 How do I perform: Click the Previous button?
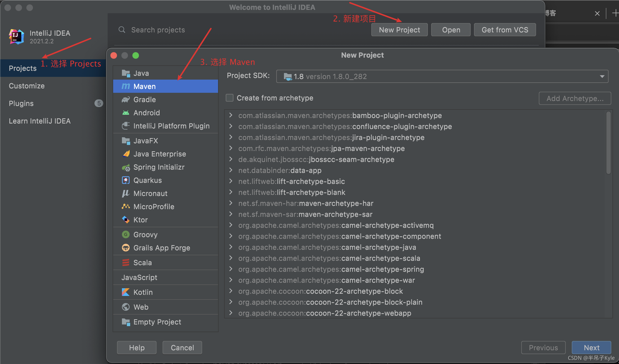[543, 348]
